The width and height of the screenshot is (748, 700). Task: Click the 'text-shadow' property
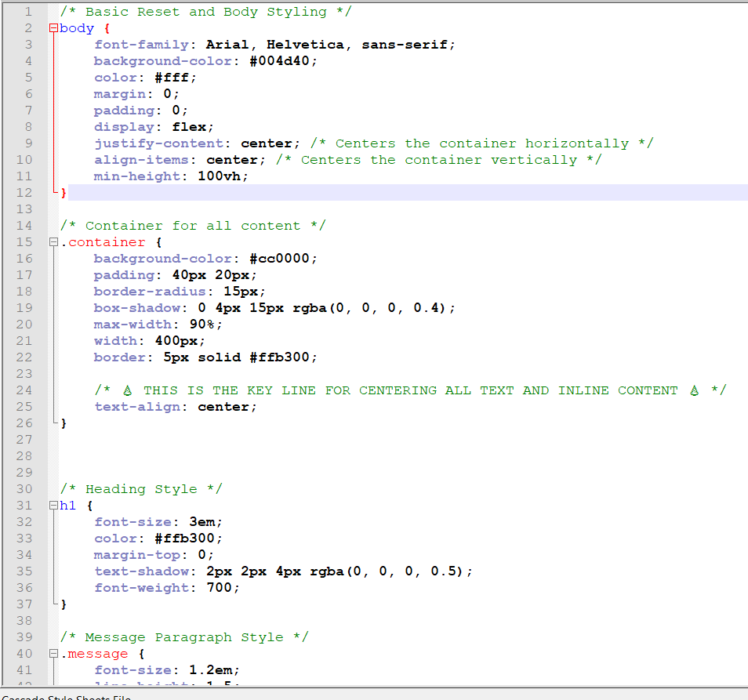[142, 571]
